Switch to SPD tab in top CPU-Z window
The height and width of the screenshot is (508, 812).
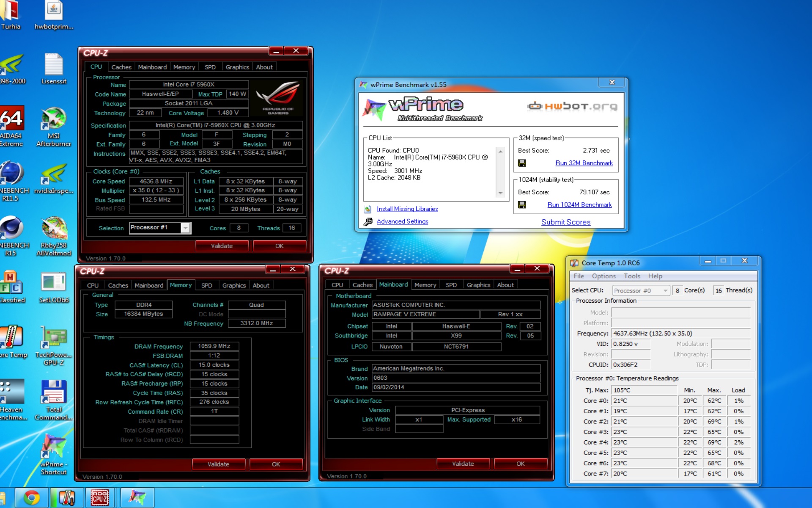(210, 67)
